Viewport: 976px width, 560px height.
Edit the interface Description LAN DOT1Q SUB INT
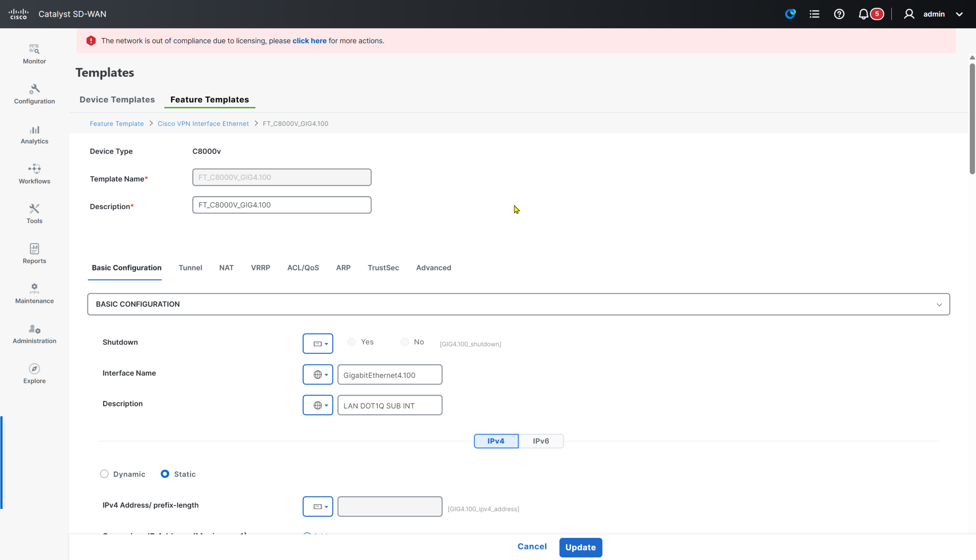click(390, 405)
